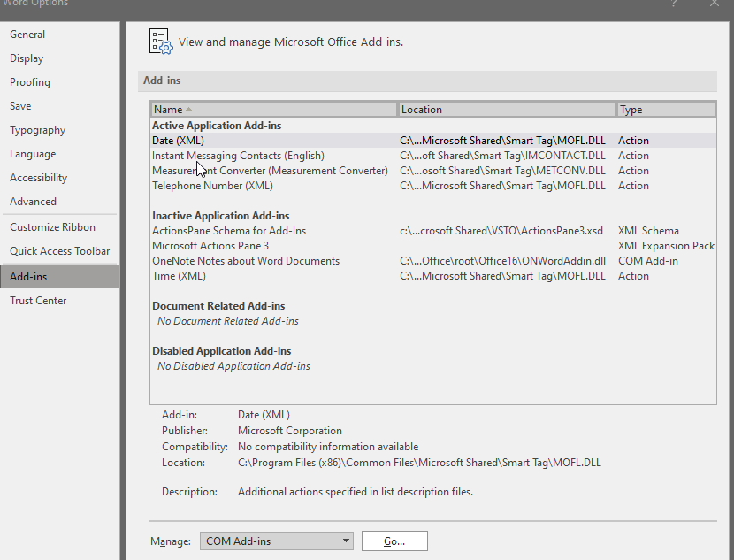Click the XML Schema type cell

[648, 231]
